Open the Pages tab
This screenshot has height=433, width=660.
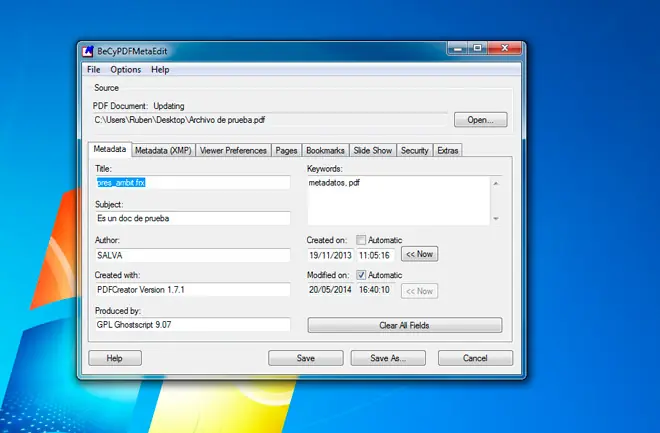click(286, 150)
